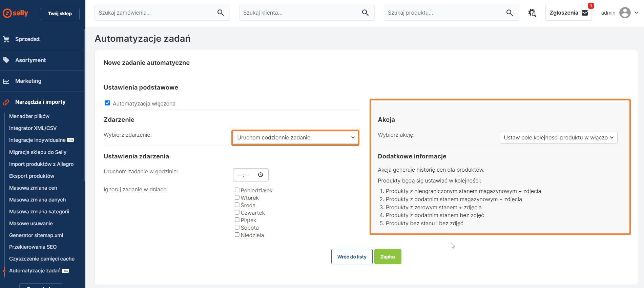Viewport: 644px width, 288px height.
Task: Open the Asortyment menu section
Action: click(x=30, y=60)
